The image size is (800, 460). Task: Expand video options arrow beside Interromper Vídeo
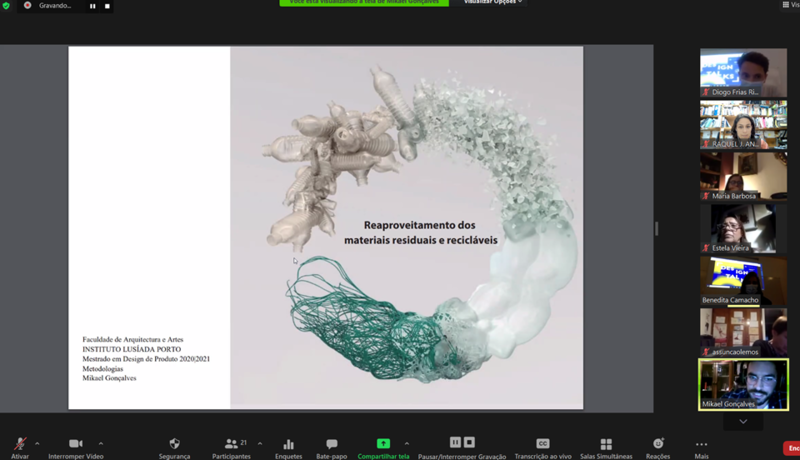tap(101, 444)
